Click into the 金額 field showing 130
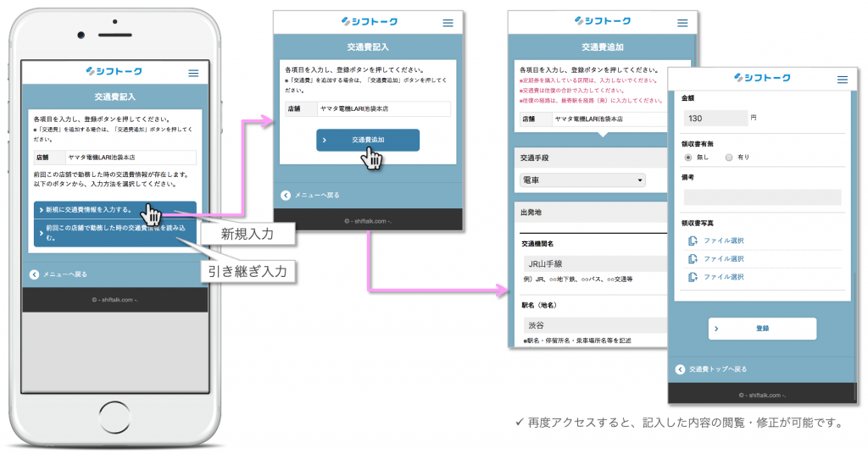This screenshot has height=454, width=868. 709,118
